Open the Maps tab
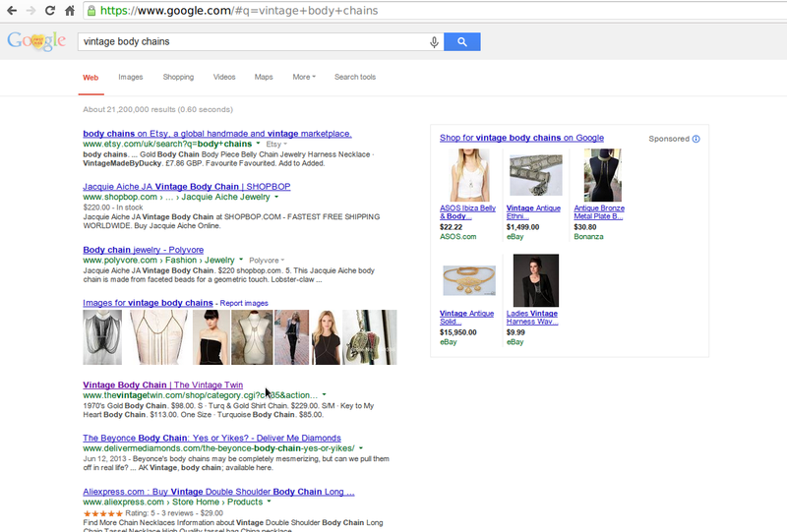The image size is (787, 532). click(264, 77)
